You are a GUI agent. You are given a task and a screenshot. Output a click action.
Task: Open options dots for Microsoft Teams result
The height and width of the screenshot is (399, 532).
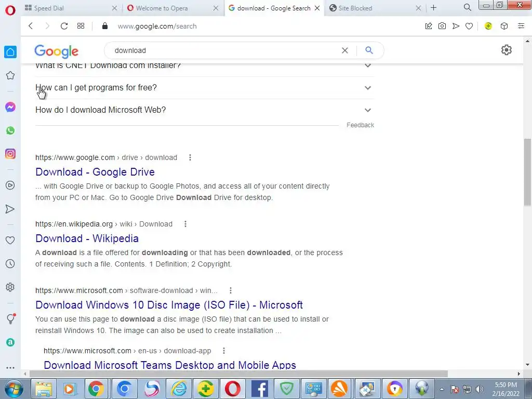[x=224, y=351]
